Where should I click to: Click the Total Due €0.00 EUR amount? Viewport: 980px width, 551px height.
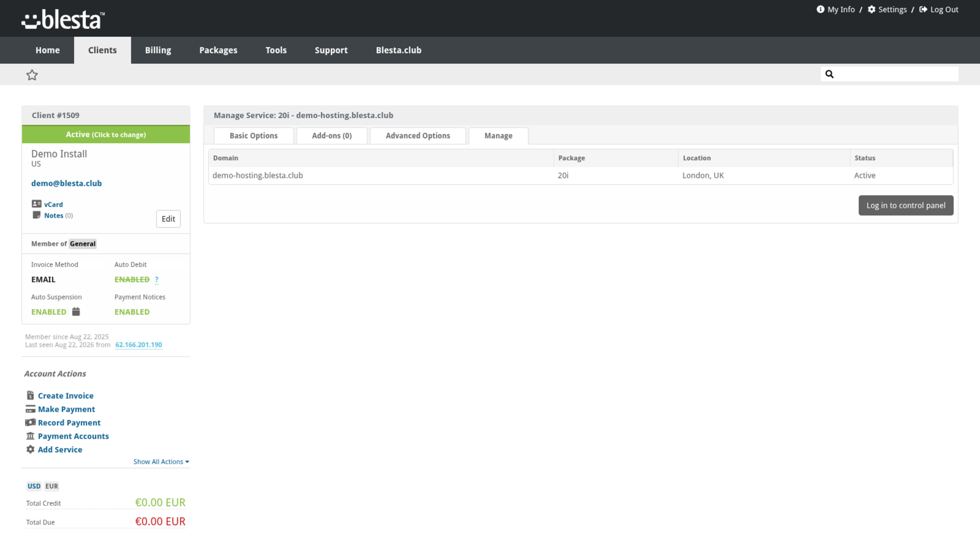click(160, 521)
